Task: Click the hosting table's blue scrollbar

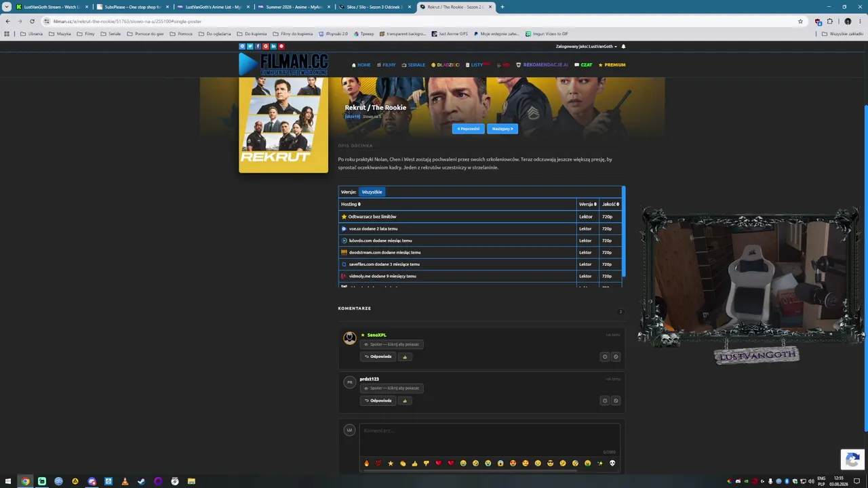Action: pyautogui.click(x=623, y=232)
